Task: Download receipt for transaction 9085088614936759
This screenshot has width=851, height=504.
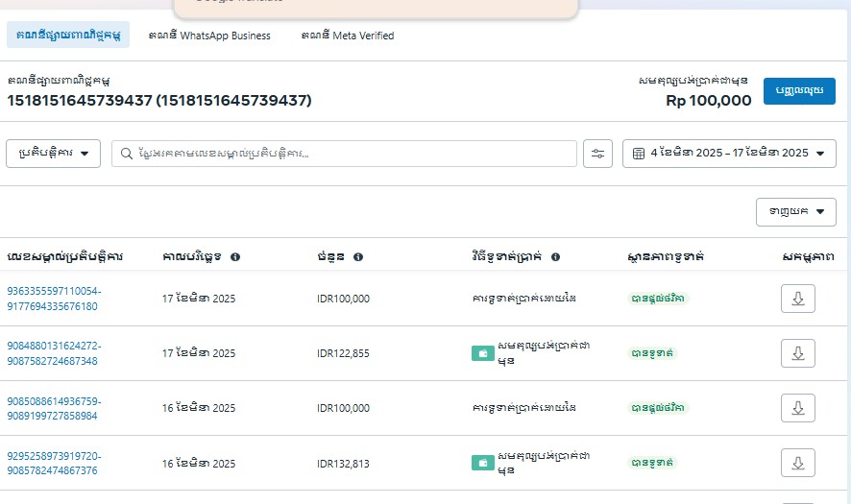Action: click(x=797, y=408)
